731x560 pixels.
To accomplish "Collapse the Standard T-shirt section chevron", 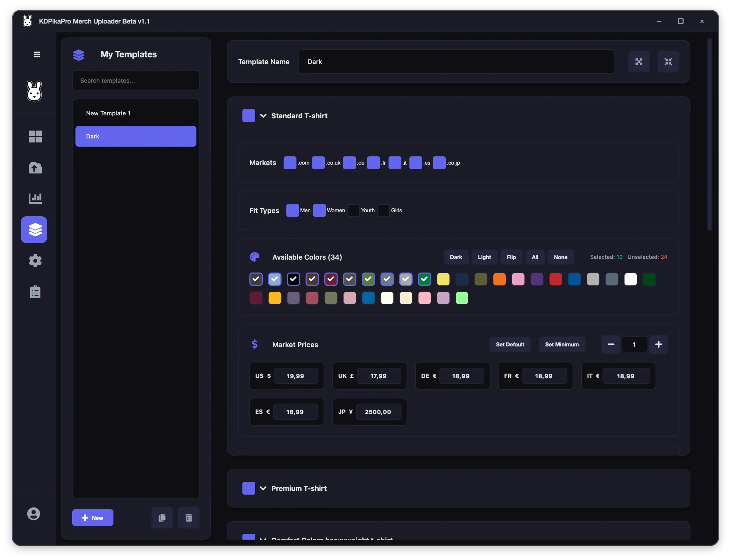I will 263,116.
